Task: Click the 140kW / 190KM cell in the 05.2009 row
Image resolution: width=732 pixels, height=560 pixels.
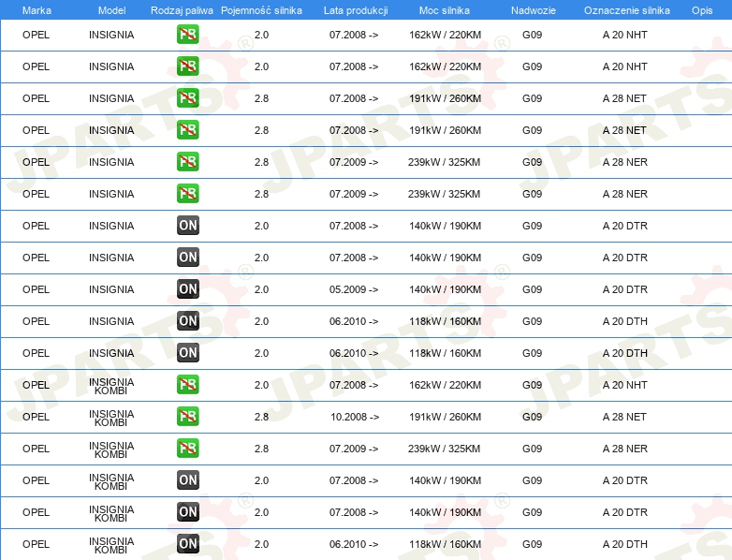Action: click(445, 289)
